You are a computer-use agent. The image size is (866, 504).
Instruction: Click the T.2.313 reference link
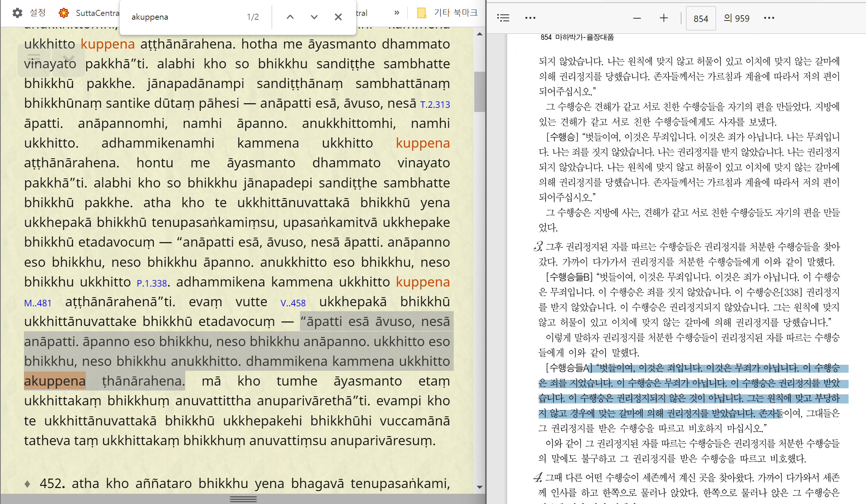click(435, 104)
